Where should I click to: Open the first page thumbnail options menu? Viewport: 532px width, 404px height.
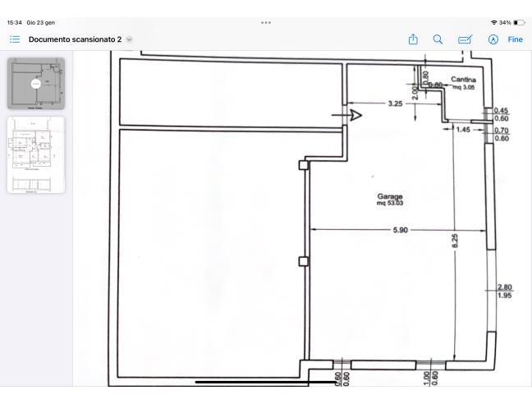pyautogui.click(x=35, y=84)
